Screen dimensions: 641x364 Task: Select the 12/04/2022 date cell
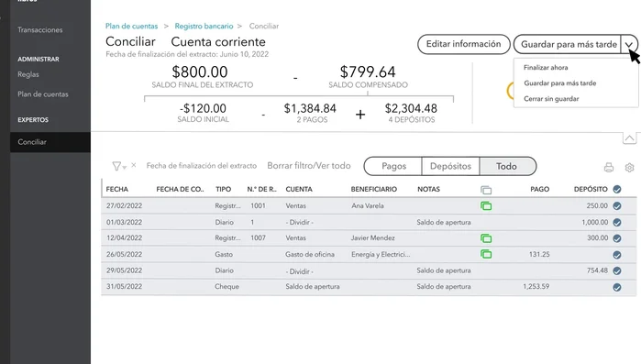click(125, 237)
